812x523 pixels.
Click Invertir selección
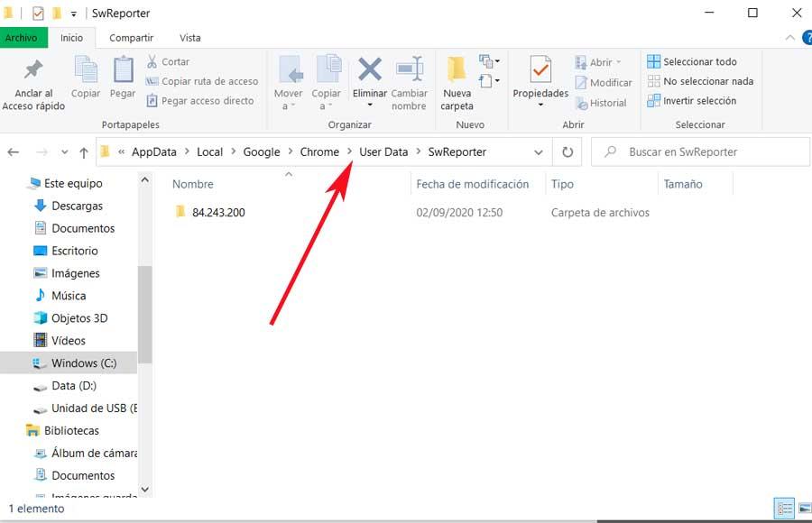[x=691, y=100]
